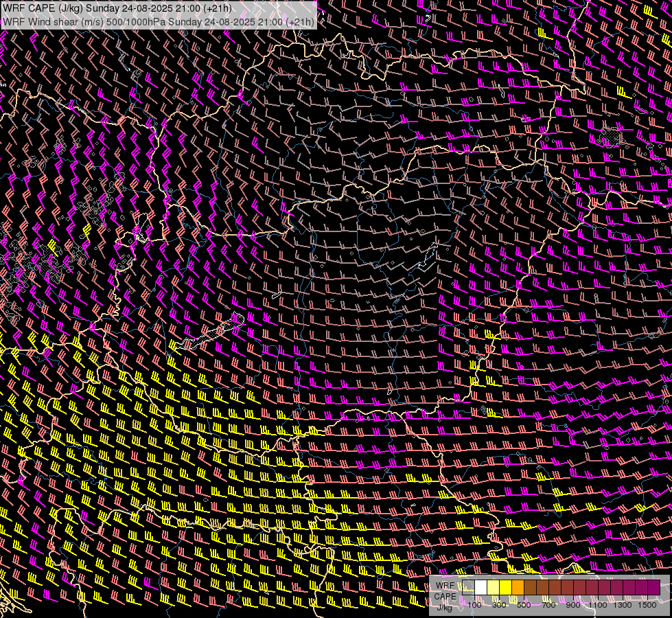Click the '500' legend value label
672x618 pixels.
(524, 605)
